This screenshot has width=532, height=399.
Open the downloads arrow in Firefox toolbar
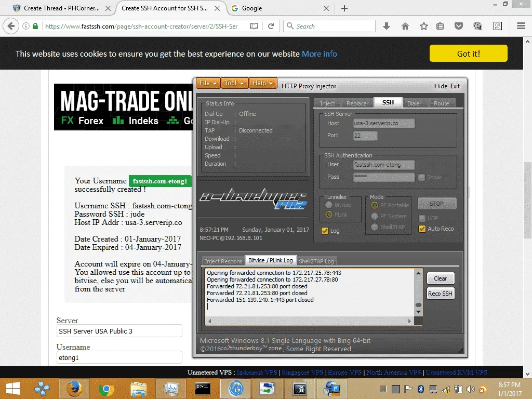pos(387,26)
